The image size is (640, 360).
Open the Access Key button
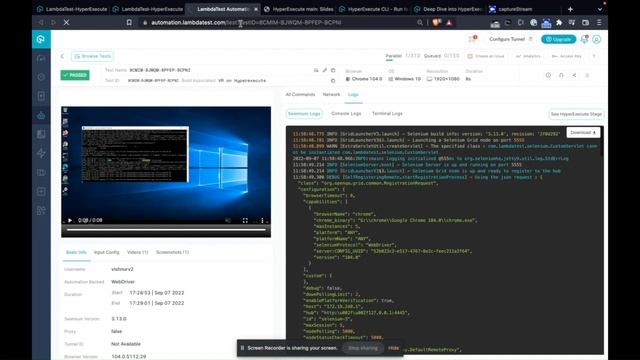(567, 56)
